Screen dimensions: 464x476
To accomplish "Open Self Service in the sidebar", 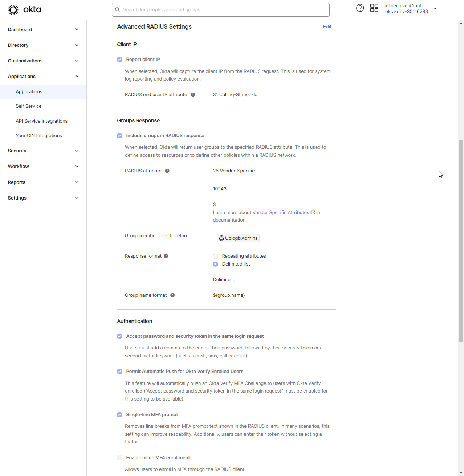I will pyautogui.click(x=29, y=106).
